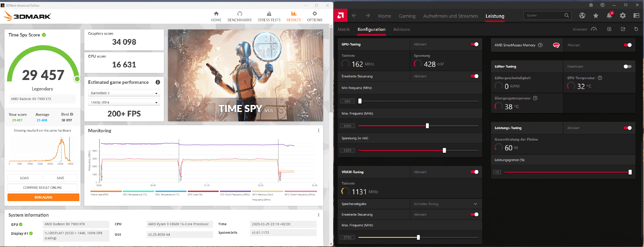This screenshot has width=644, height=247.
Task: Open Gaming tab in AMD software
Action: pos(407,16)
